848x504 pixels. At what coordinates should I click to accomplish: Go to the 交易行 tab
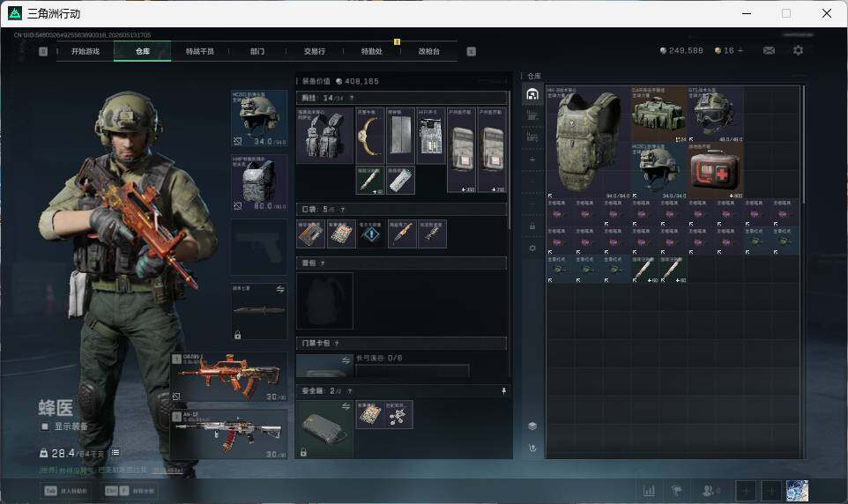coord(314,51)
